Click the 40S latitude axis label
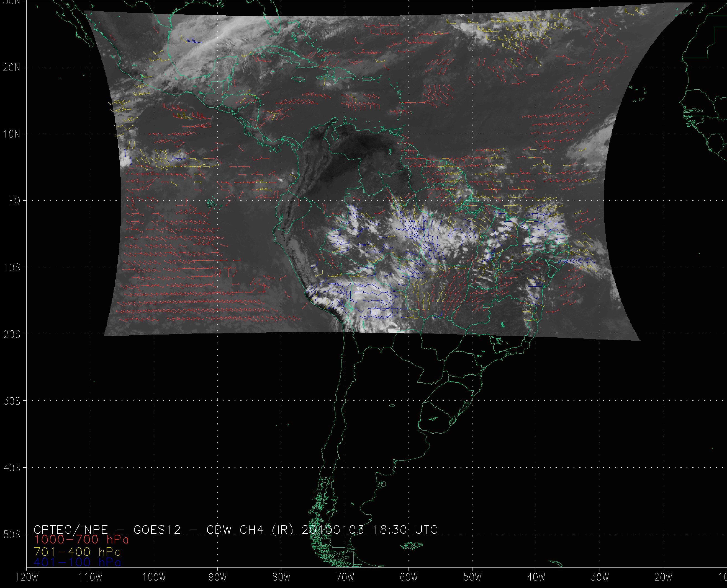Viewport: 727px width, 588px height. [12, 468]
